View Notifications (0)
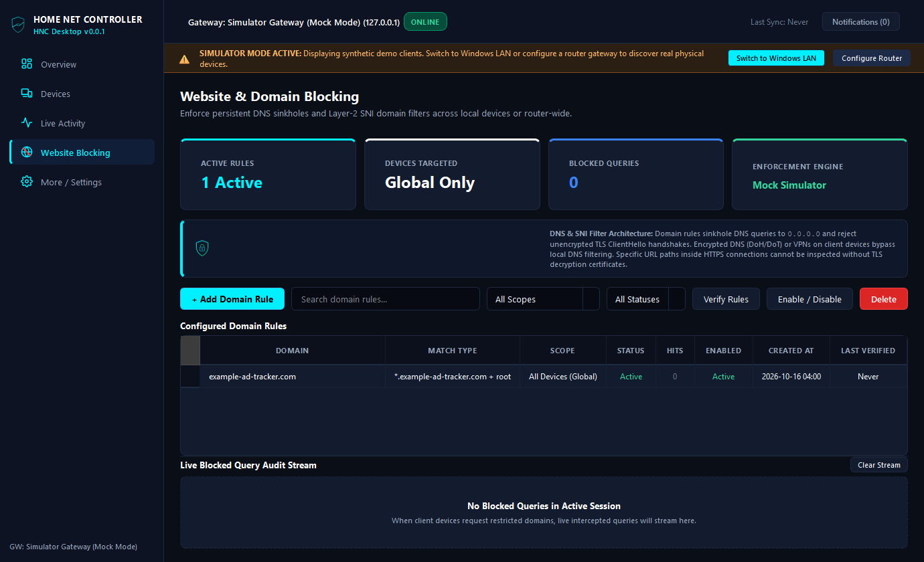Screen dimensions: 924x562 [861, 22]
